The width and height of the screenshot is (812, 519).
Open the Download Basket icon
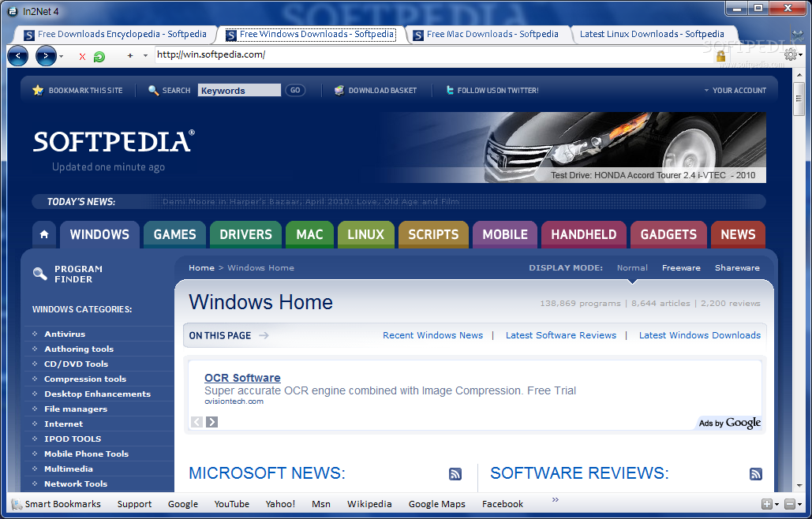[x=339, y=90]
